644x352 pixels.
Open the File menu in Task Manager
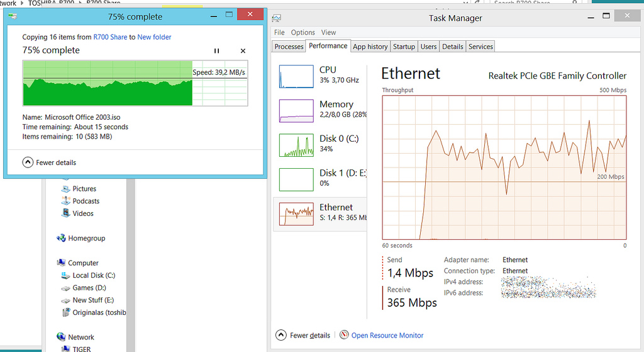[279, 33]
